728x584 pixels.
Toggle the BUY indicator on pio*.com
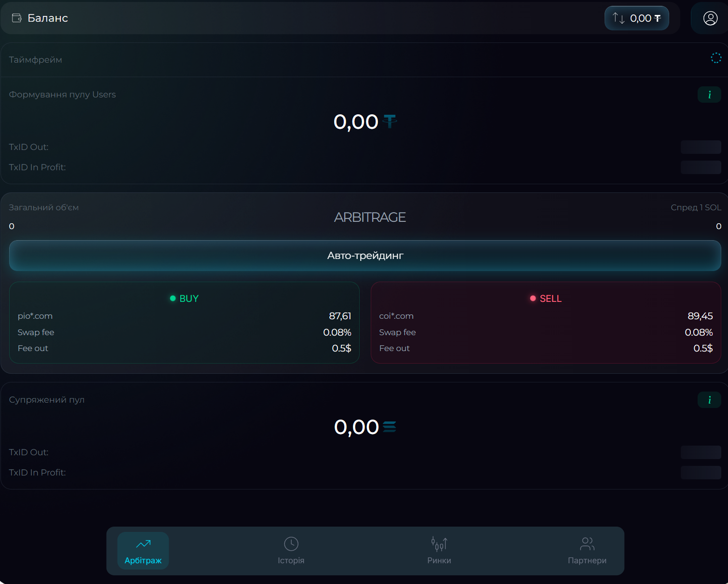[173, 298]
